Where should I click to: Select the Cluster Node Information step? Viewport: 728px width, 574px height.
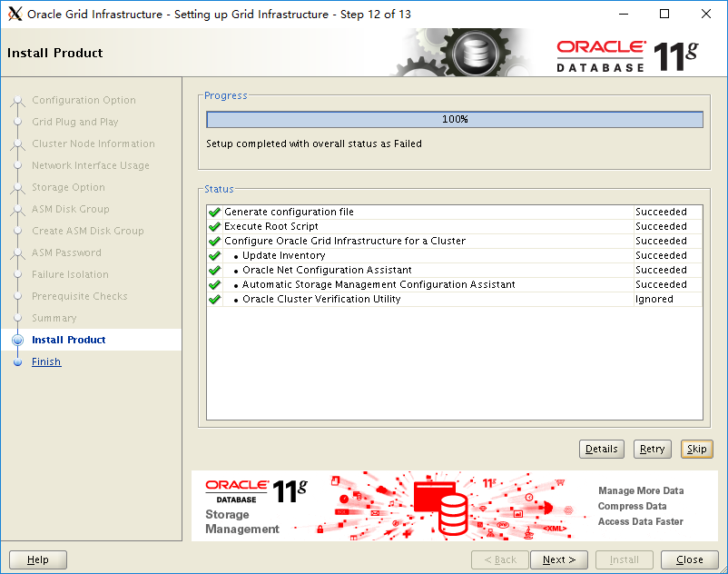[x=93, y=144]
